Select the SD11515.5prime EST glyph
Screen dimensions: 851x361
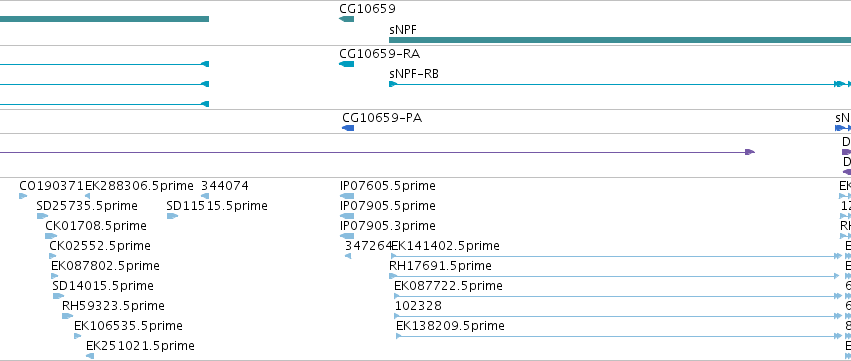coord(172,216)
